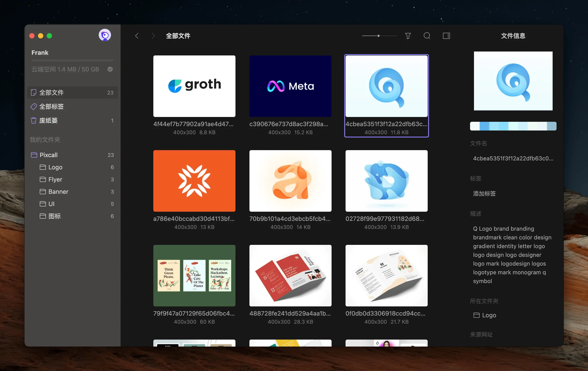
Task: Go back with the left arrow
Action: point(137,36)
